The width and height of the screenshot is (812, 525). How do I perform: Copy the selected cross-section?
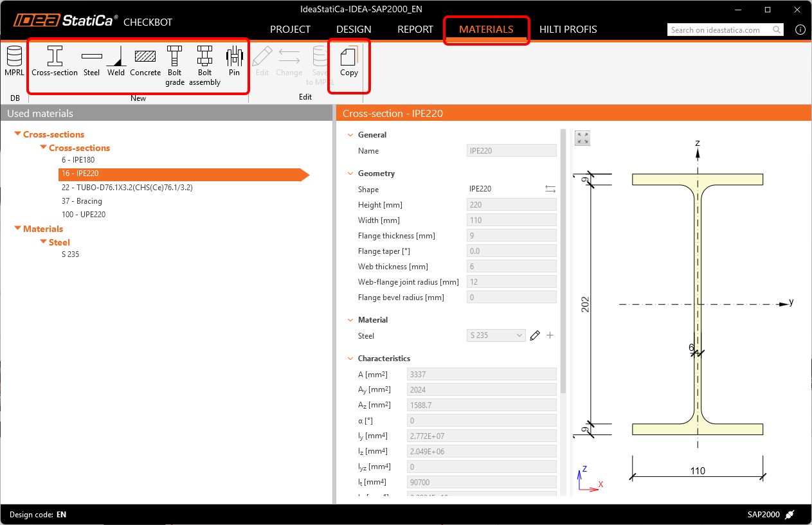[x=348, y=62]
